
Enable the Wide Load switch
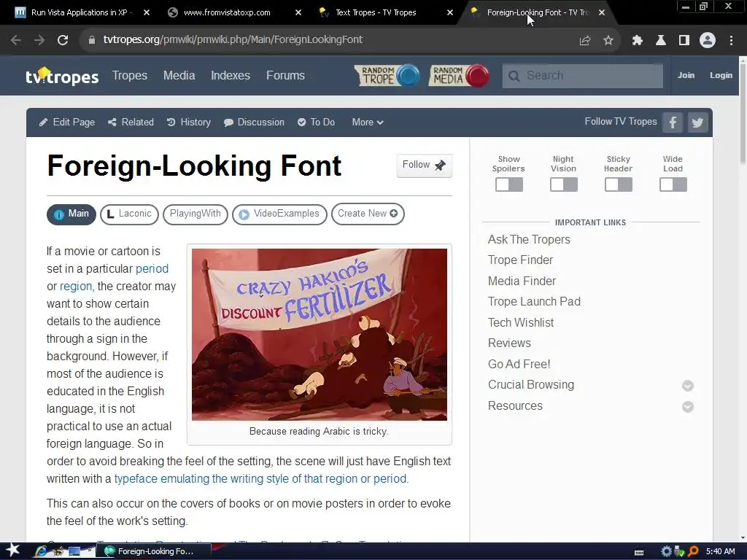tap(673, 184)
